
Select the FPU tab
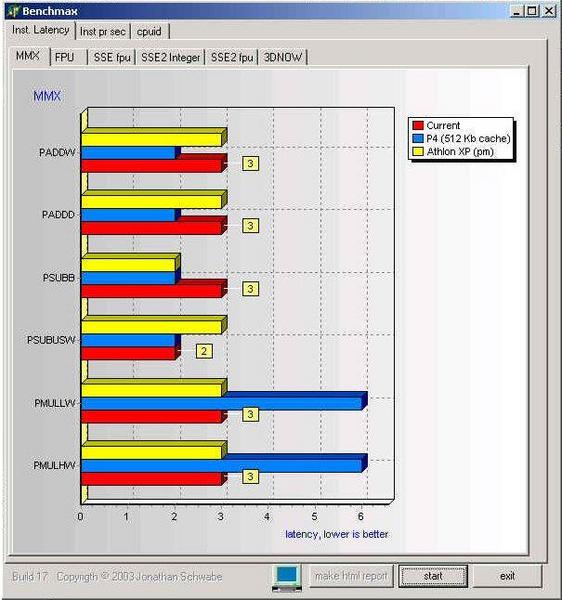(x=65, y=57)
